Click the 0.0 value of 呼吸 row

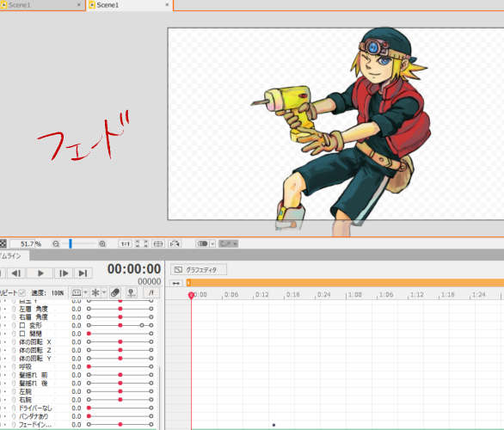pos(77,366)
